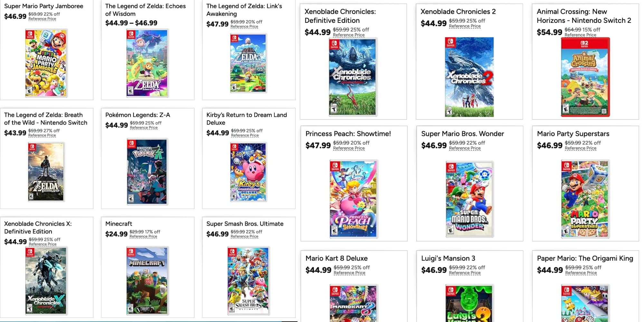
Task: Open the Super Mario Party Jamboree cover image
Action: pos(46,63)
